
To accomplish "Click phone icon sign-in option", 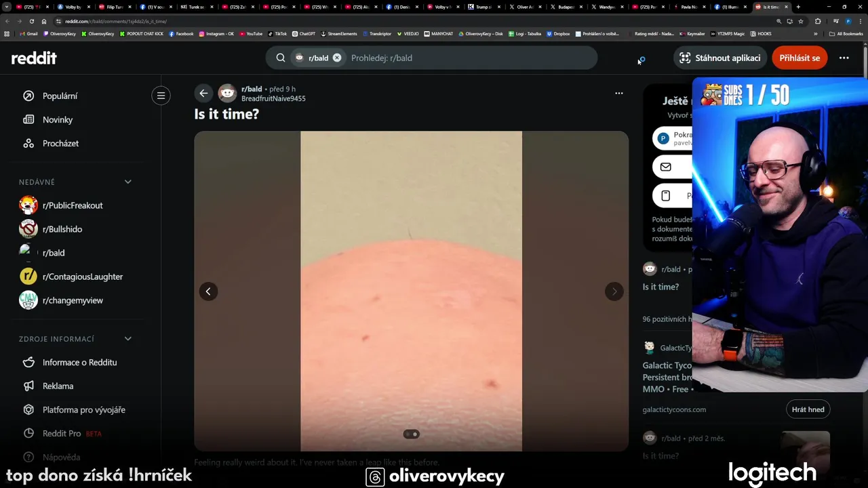I will [666, 196].
